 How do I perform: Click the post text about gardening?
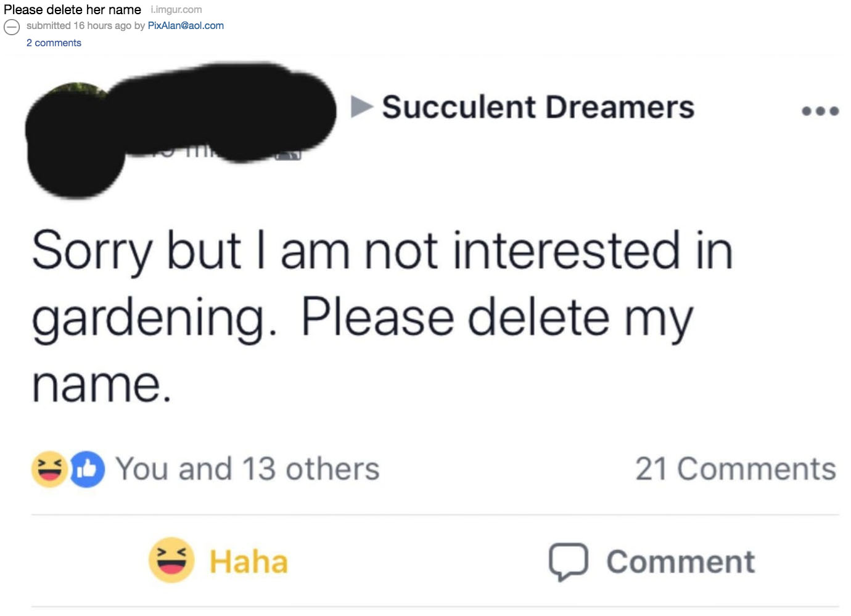(382, 316)
